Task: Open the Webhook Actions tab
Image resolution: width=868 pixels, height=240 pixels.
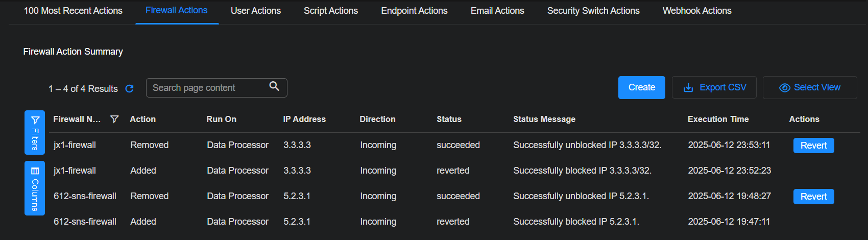Action: [697, 11]
